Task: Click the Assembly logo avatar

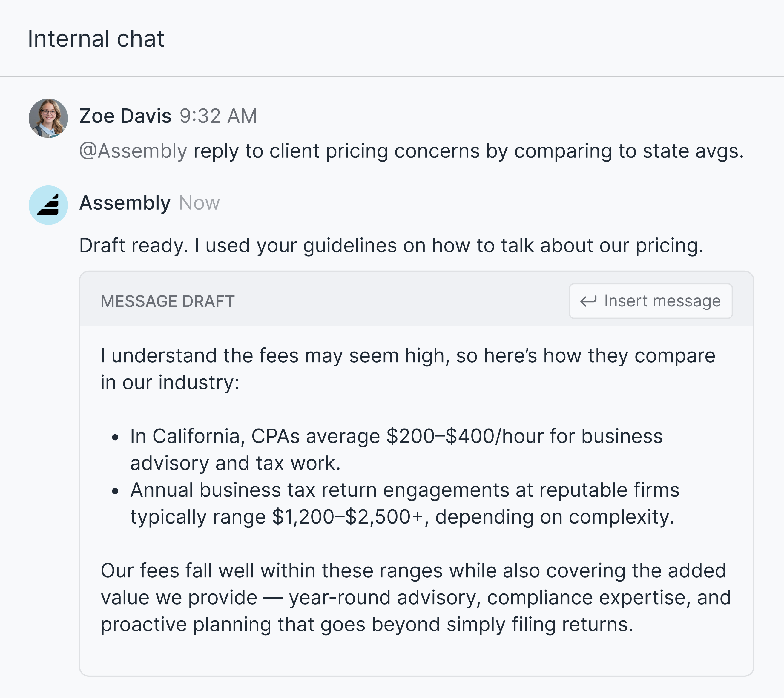Action: (x=48, y=205)
